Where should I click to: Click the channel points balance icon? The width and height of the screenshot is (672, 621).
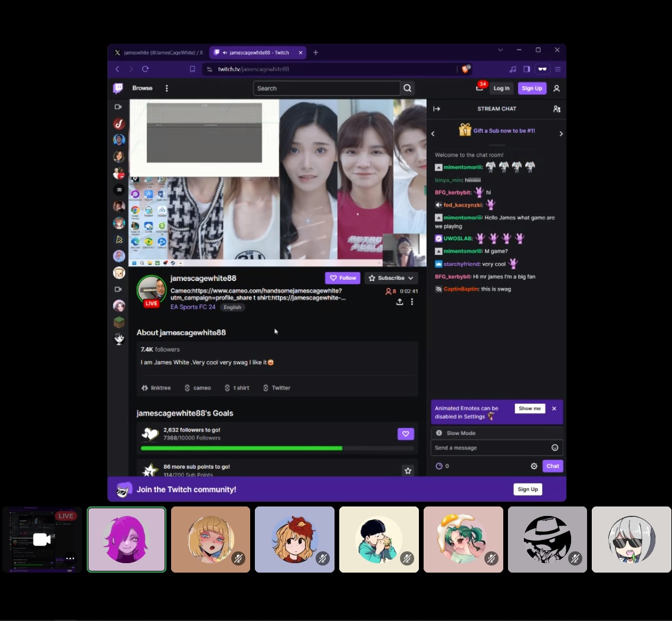pos(439,466)
